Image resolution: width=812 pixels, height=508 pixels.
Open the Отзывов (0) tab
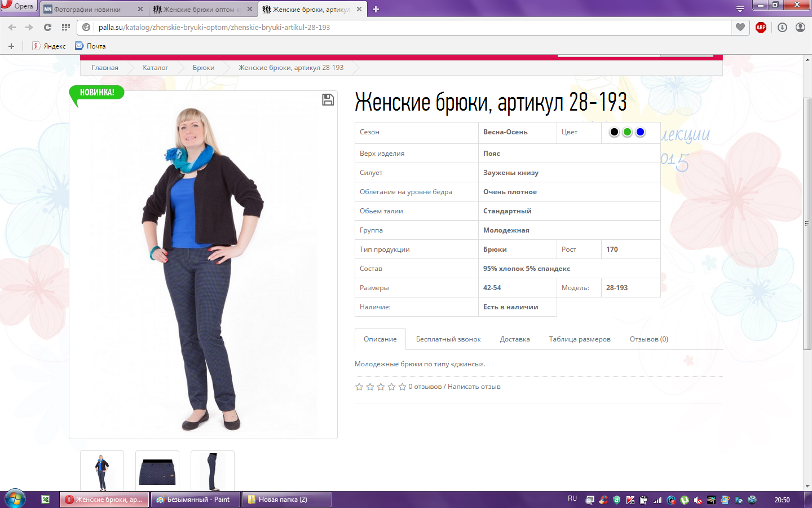(649, 339)
